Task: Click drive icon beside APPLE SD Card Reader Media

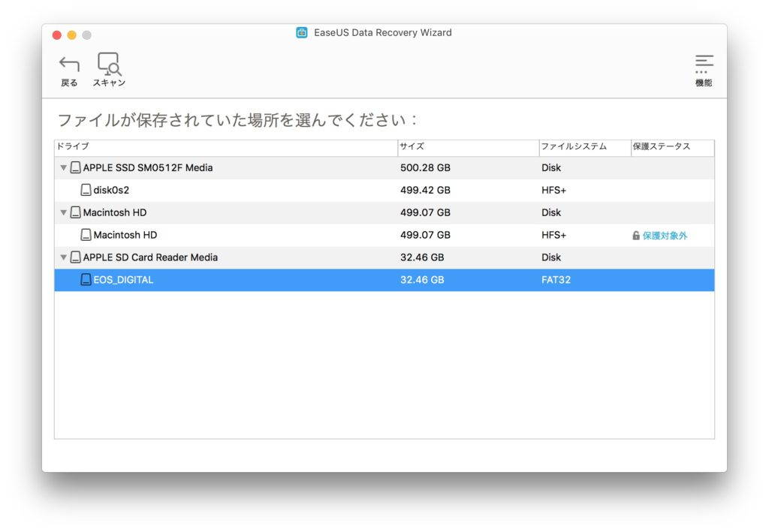Action: pos(76,257)
